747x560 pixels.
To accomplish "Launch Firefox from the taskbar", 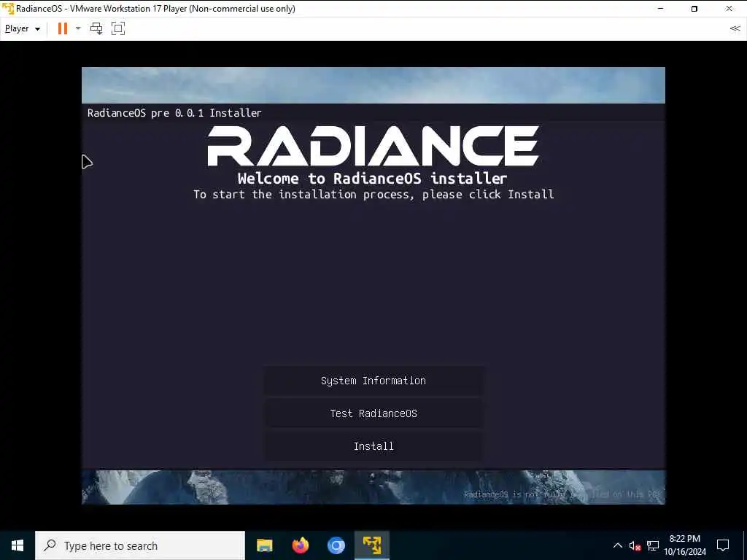I will [300, 545].
